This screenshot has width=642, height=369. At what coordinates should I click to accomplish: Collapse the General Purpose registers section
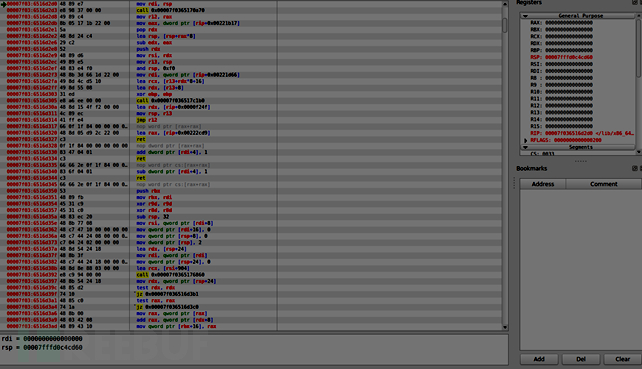point(525,16)
